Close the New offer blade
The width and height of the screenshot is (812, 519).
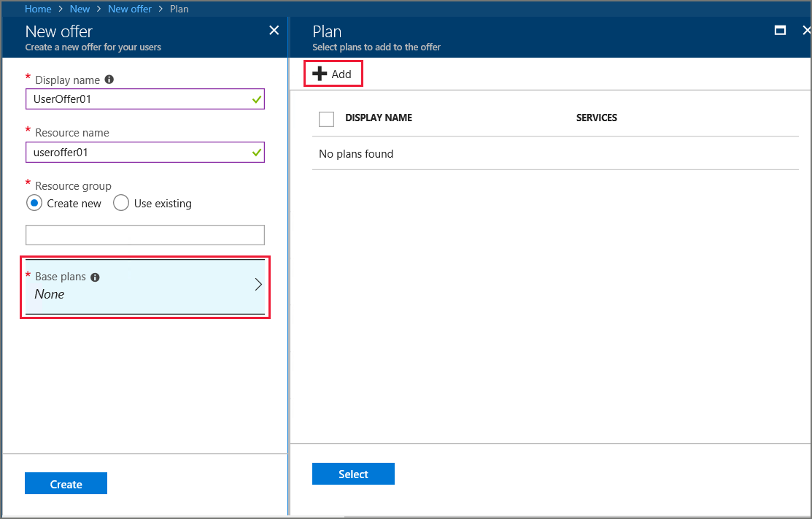(274, 30)
